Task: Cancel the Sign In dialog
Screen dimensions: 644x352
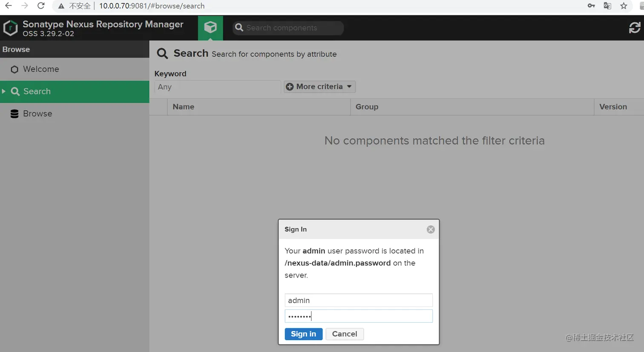Action: click(344, 334)
